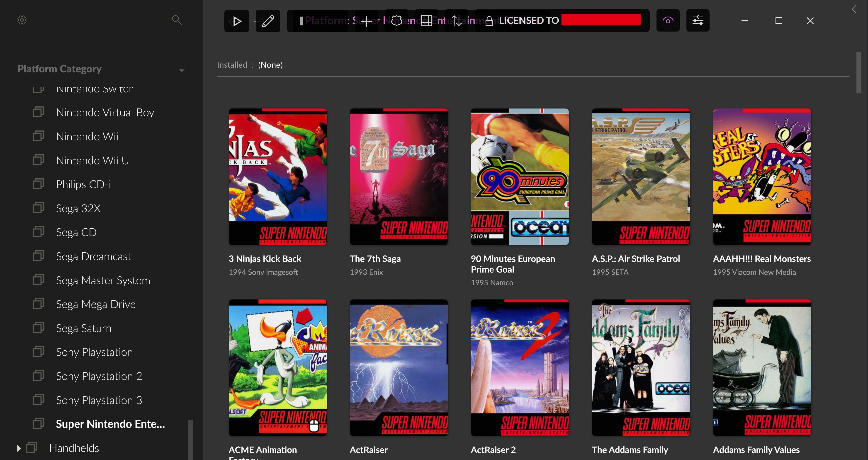This screenshot has height=460, width=868.
Task: Open the Addams Family Values cover
Action: tap(762, 368)
